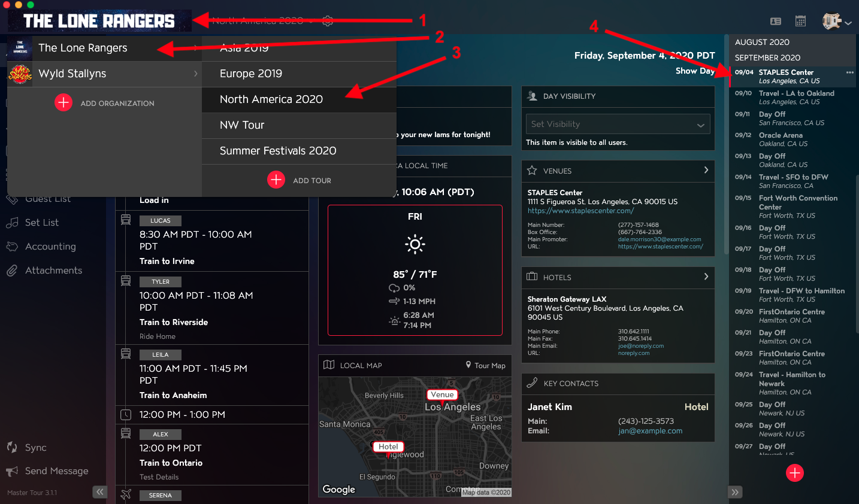The width and height of the screenshot is (859, 504).
Task: Click the gear settings icon beside tour name
Action: [328, 21]
